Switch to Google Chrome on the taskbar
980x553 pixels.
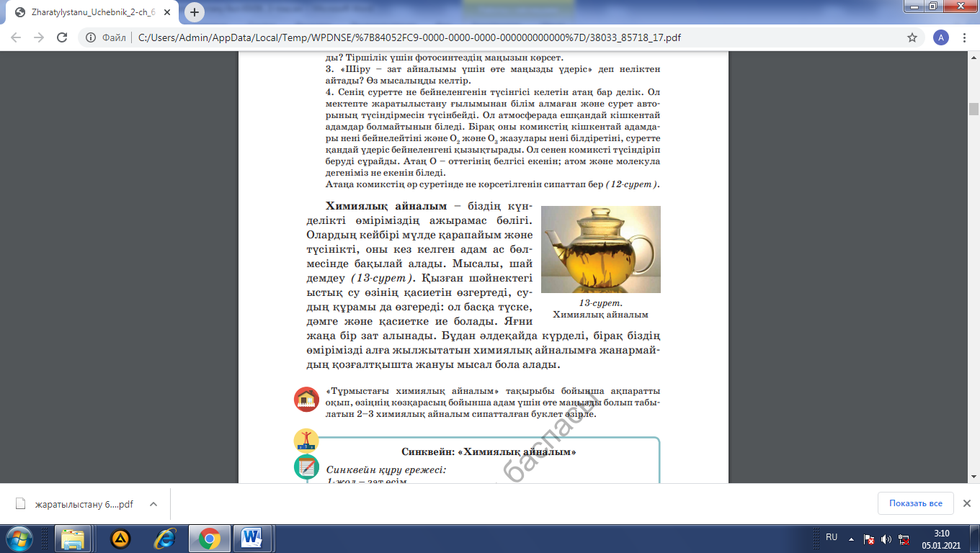210,538
